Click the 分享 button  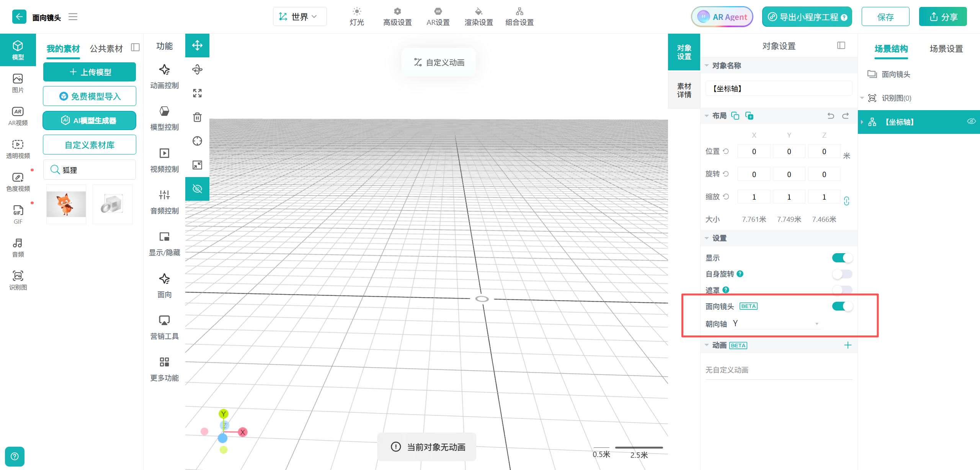point(943,16)
